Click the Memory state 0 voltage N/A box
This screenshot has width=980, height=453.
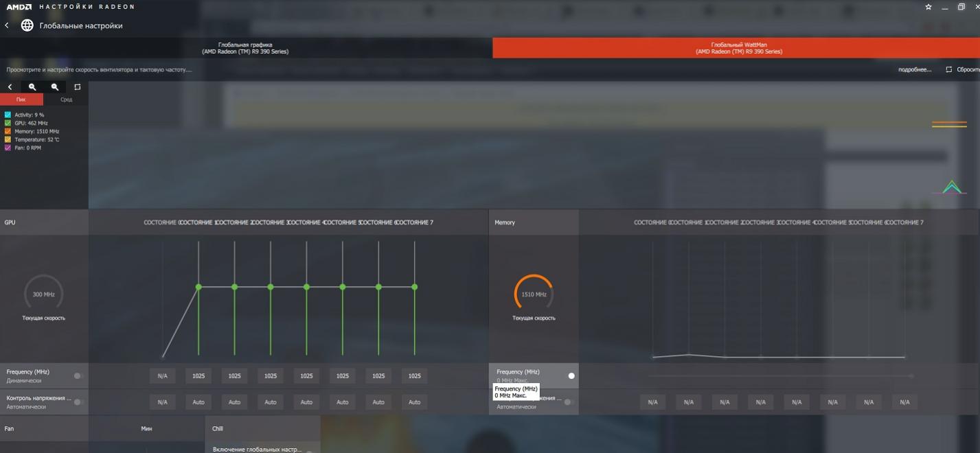(x=652, y=402)
